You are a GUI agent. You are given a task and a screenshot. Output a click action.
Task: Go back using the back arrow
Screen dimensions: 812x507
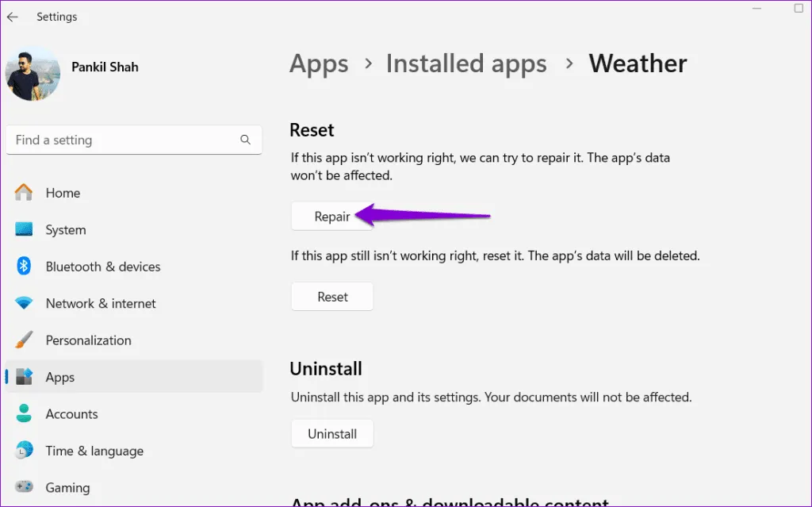13,17
